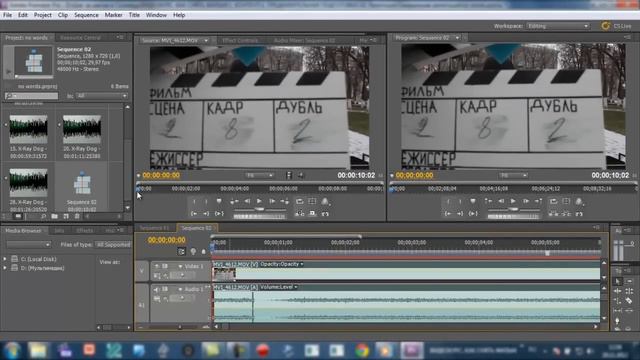The image size is (640, 360).
Task: Click New Item icon in Project panel
Action: pos(66,216)
